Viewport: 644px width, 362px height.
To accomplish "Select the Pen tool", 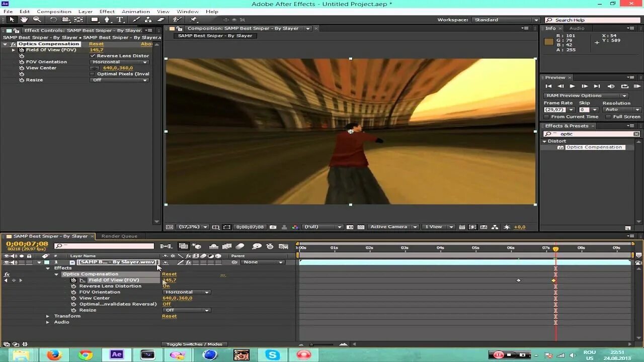I will click(107, 20).
